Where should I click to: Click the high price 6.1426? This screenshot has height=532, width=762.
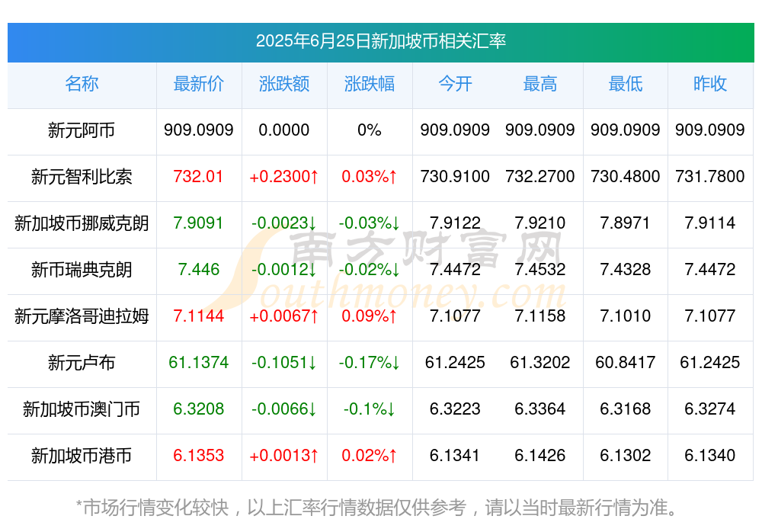(x=540, y=456)
